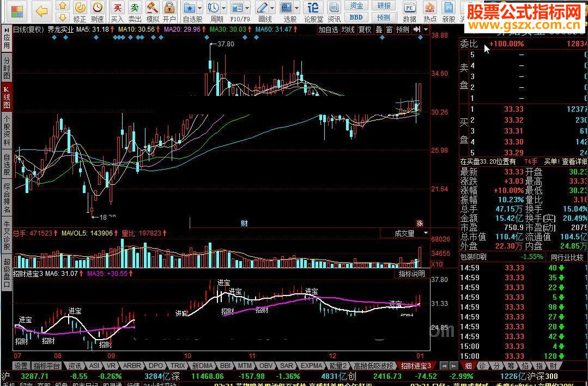Open 综合排名 ranking sidebar tab
This screenshot has height=386, width=588.
(7, 197)
